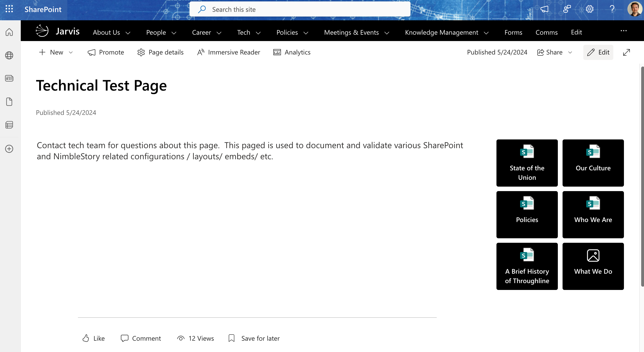Click the circled plus create icon
The image size is (644, 352).
[x=9, y=149]
